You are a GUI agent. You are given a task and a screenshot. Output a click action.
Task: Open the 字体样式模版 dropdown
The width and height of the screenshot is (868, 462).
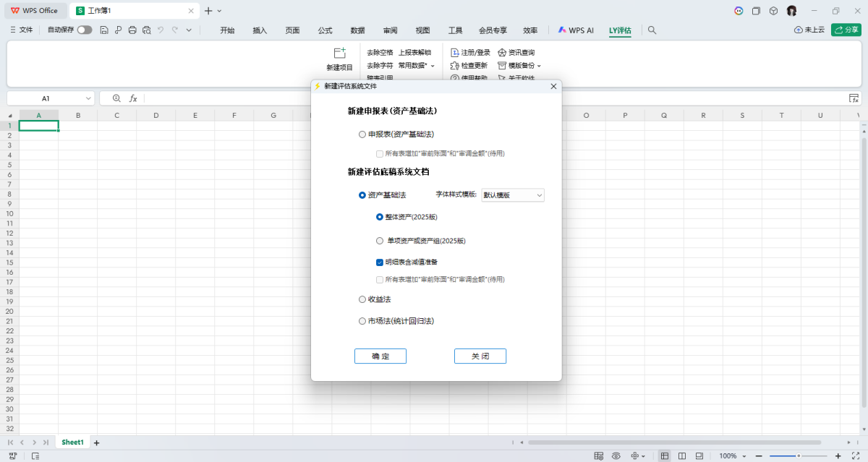pos(512,194)
